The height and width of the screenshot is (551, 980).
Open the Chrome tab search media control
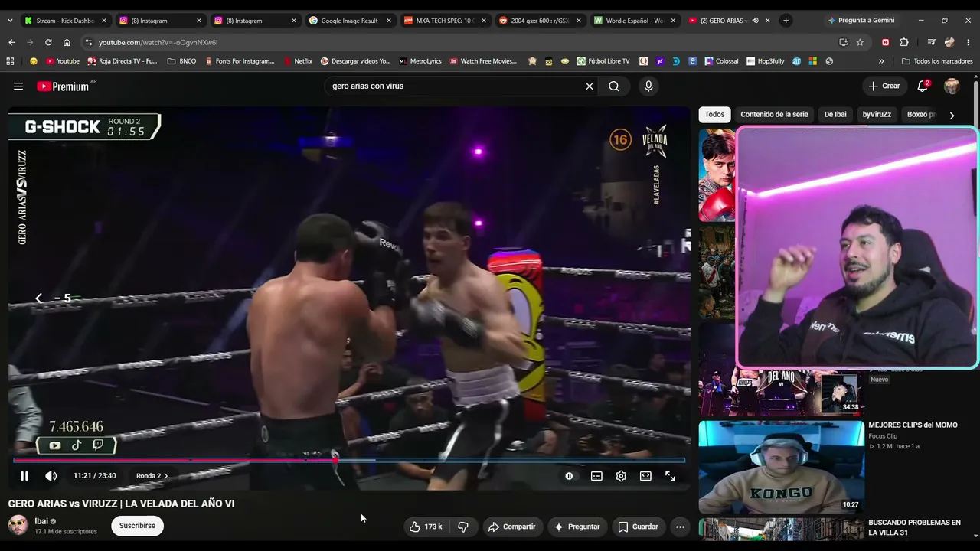pos(931,42)
